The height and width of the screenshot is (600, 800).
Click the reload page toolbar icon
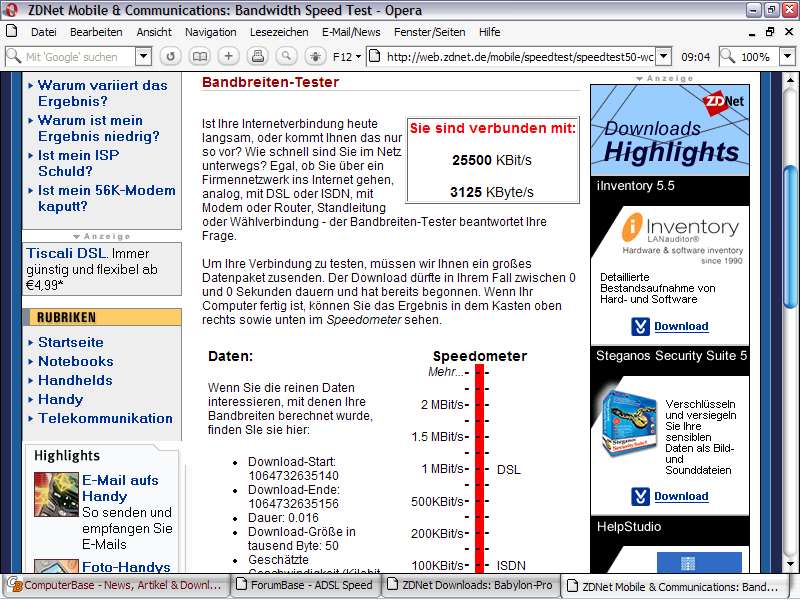170,56
